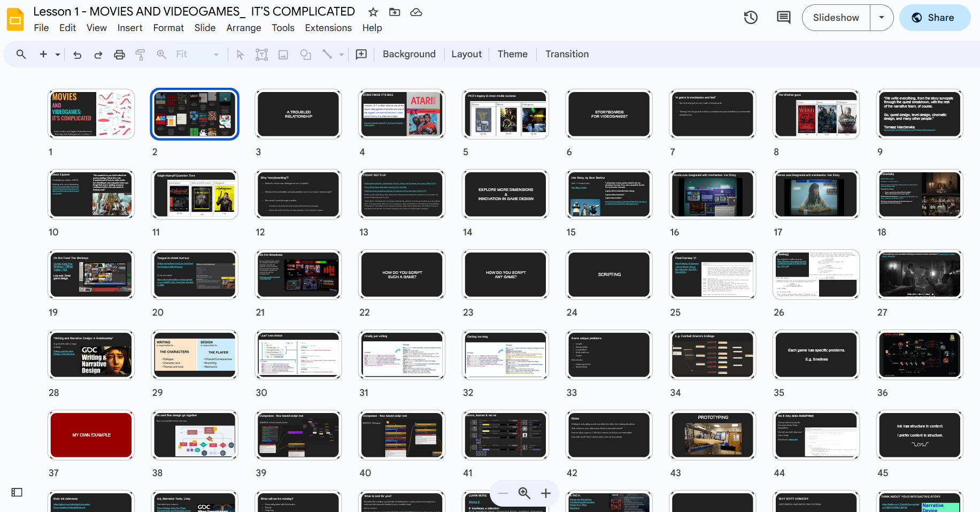Image resolution: width=980 pixels, height=512 pixels.
Task: Toggle the filmstrip view icon
Action: point(17,492)
